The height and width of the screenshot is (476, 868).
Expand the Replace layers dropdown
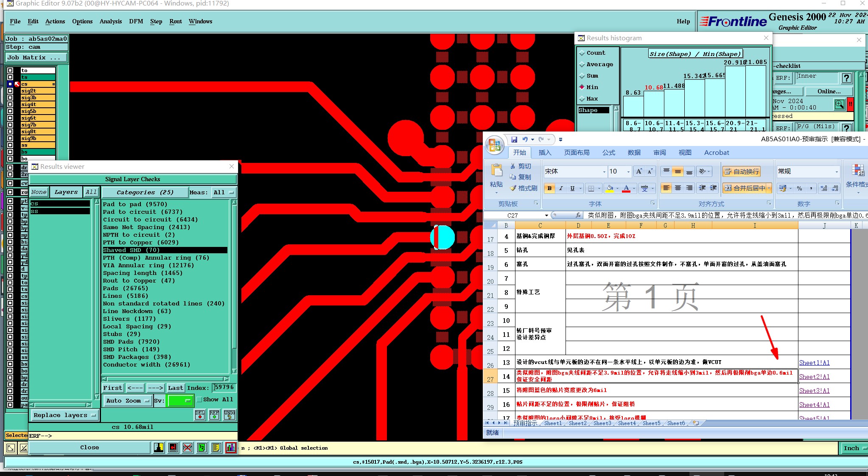pos(64,415)
